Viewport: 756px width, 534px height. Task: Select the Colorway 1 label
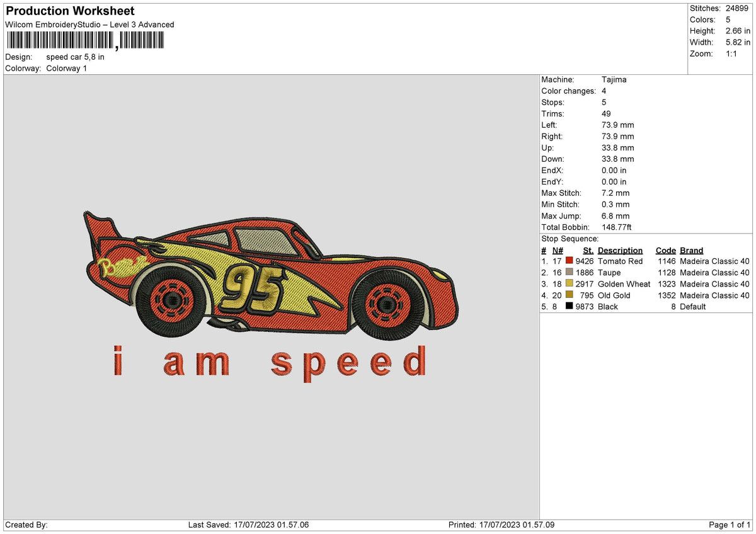(66, 68)
